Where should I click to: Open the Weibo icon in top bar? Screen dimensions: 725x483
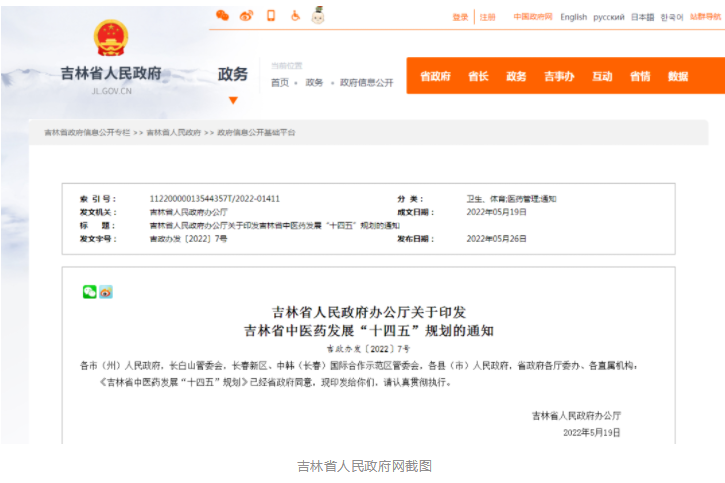[x=247, y=15]
